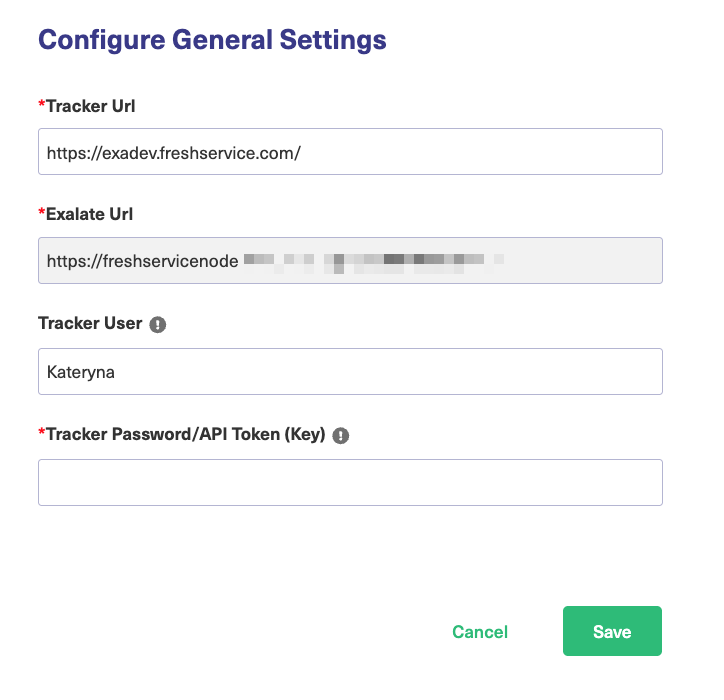Click the Tracker Password/API Token info icon

[x=341, y=435]
